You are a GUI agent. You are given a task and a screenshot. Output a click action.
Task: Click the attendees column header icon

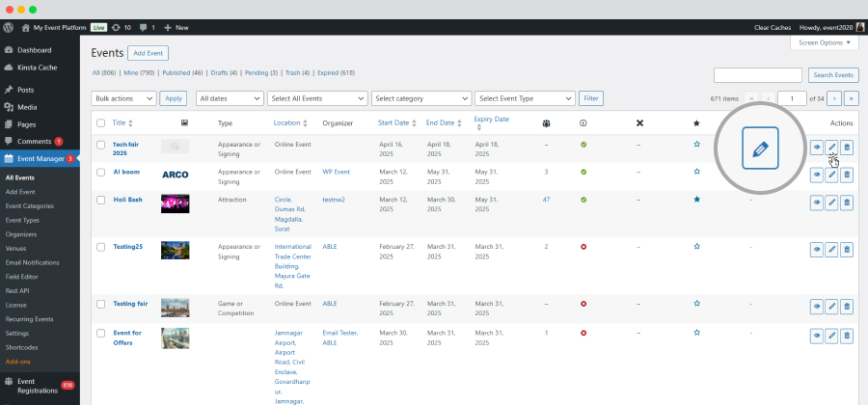547,122
